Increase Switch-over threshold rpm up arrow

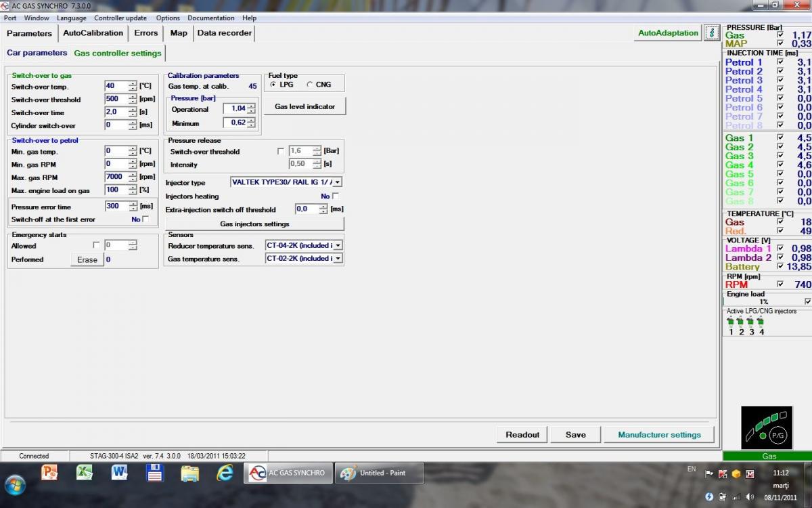[x=133, y=96]
